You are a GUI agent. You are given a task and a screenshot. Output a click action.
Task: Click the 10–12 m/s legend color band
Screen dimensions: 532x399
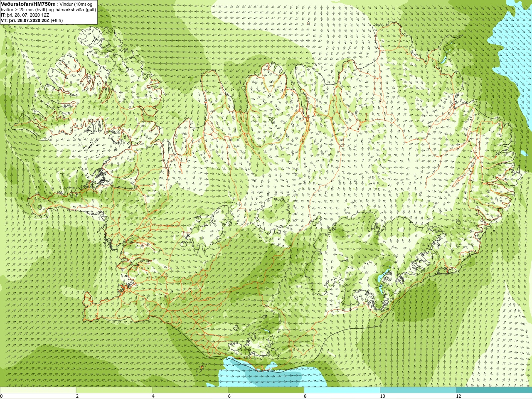(418, 390)
